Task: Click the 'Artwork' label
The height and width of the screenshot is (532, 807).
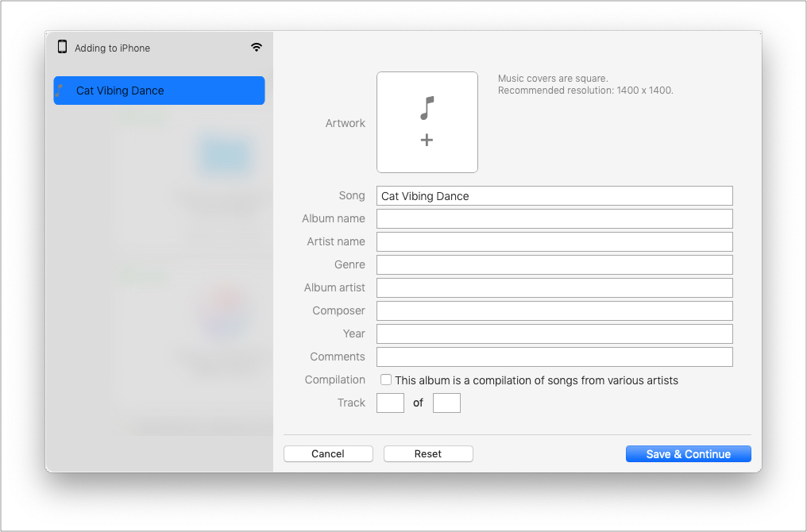Action: coord(345,123)
